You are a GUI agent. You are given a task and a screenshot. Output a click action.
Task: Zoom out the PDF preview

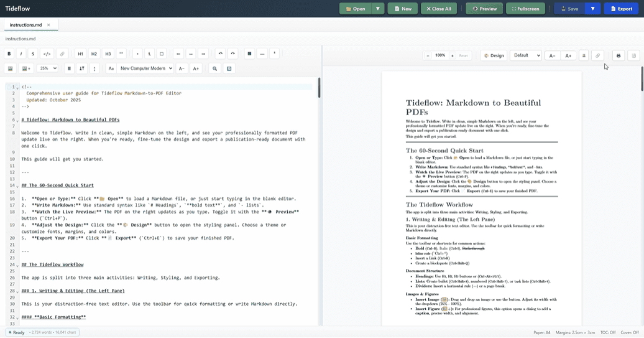pyautogui.click(x=428, y=55)
